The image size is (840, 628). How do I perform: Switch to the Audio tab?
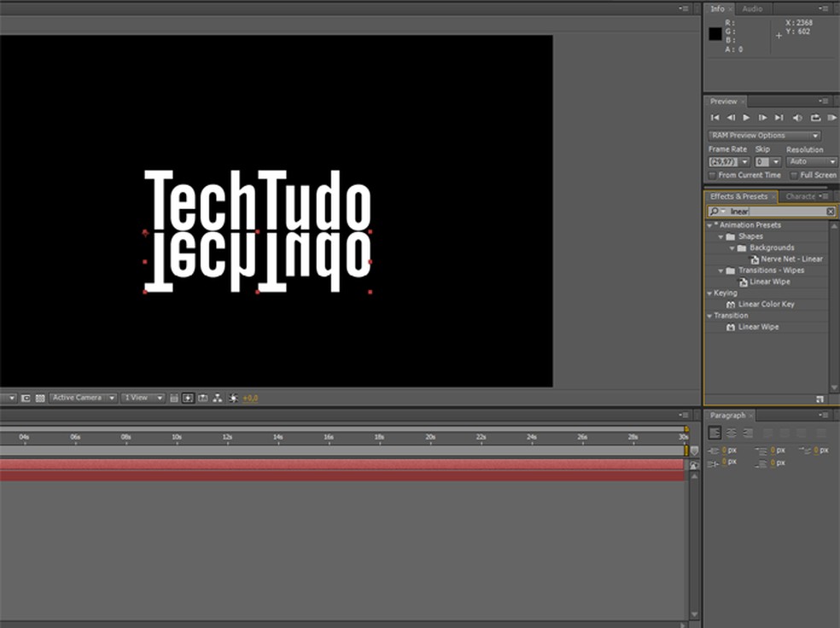pos(752,9)
